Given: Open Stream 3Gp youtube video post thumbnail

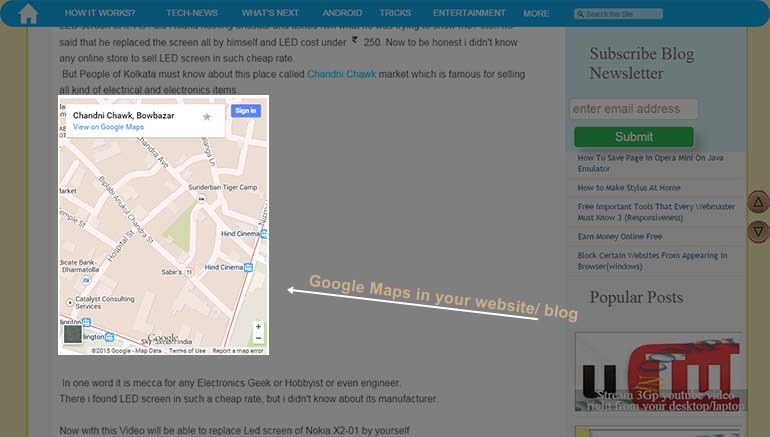Looking at the screenshot, I should pos(660,372).
